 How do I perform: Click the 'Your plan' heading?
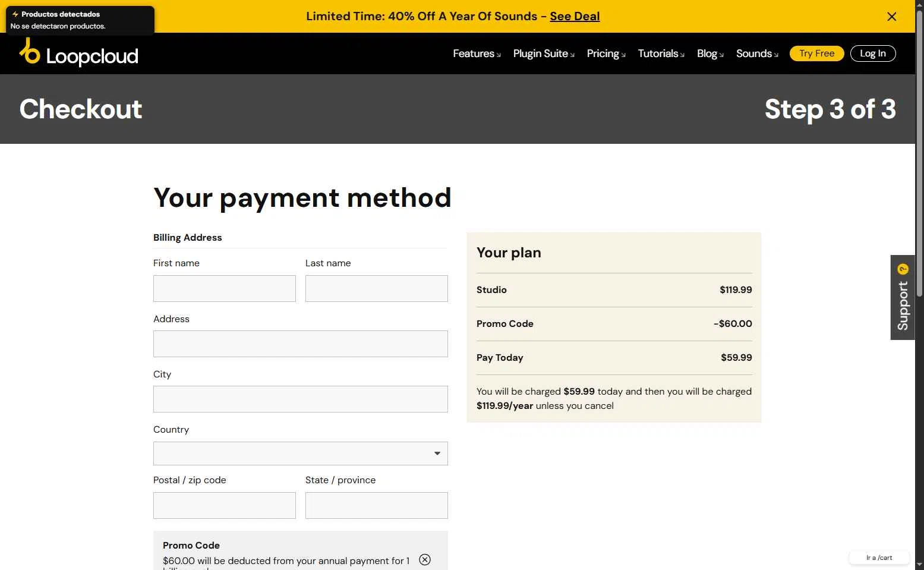point(509,253)
